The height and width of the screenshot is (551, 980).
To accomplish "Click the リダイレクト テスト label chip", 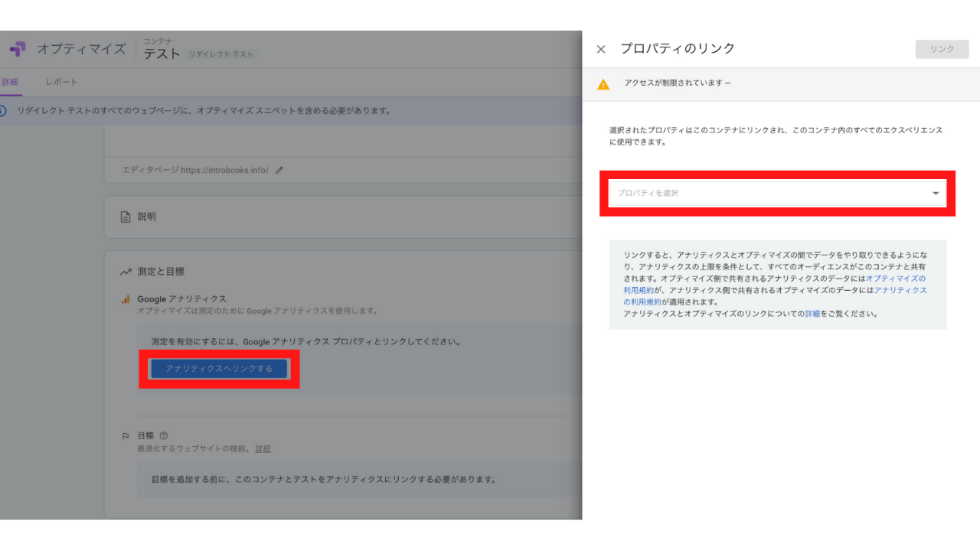I will [x=221, y=54].
